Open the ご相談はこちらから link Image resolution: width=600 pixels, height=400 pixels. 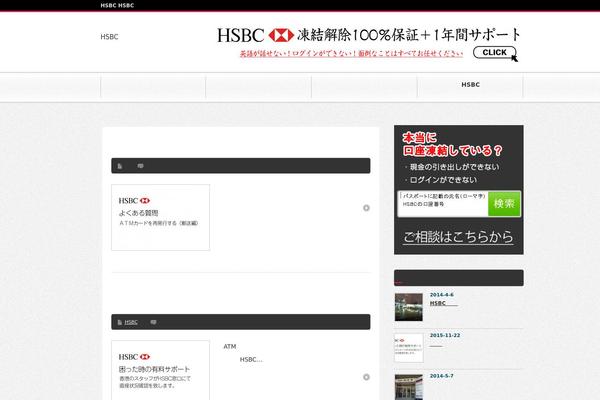pos(458,237)
